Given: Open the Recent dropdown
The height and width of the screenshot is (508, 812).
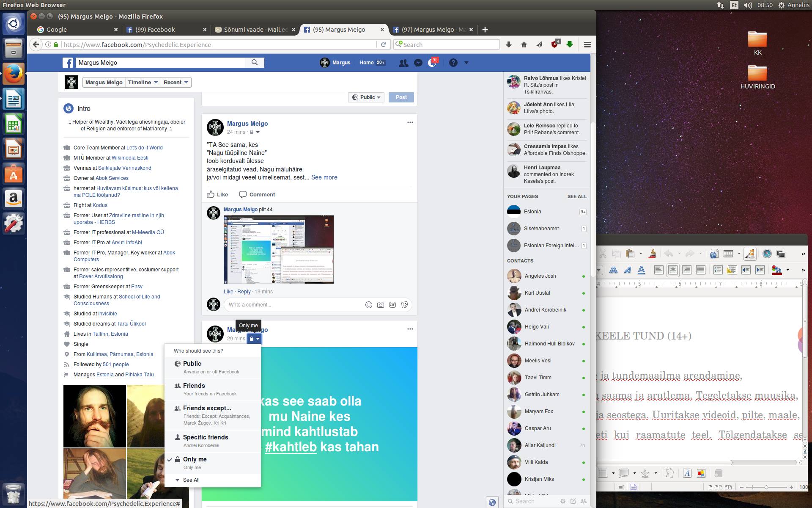Looking at the screenshot, I should (x=176, y=83).
